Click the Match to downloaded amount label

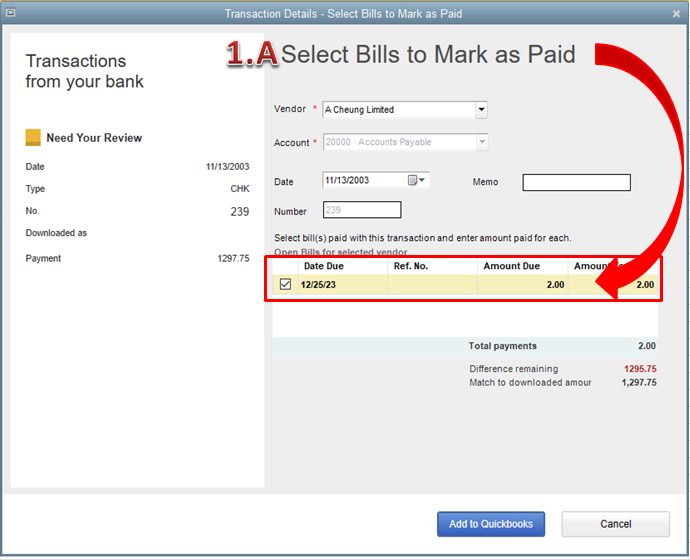[530, 382]
